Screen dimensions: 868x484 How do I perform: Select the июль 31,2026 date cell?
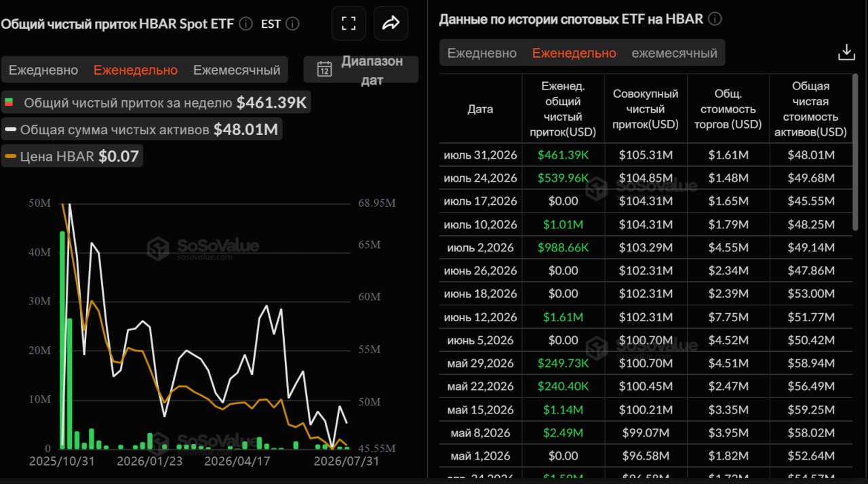pyautogui.click(x=481, y=155)
